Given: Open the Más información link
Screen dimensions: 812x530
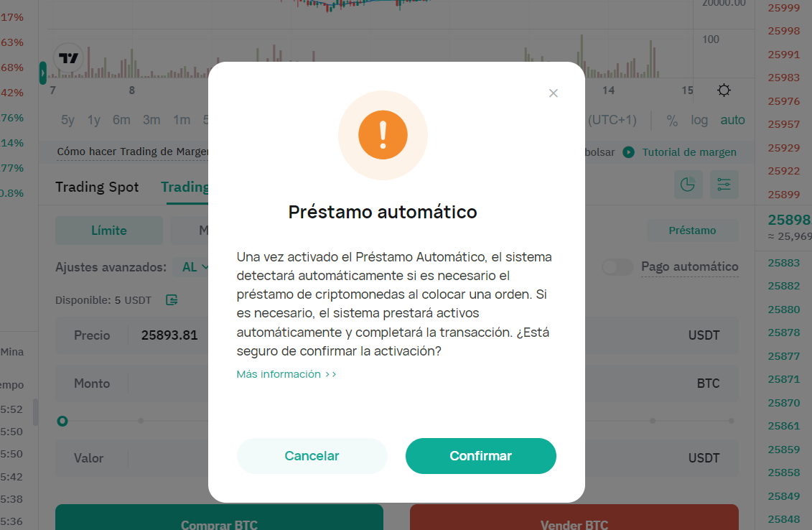Looking at the screenshot, I should click(286, 374).
